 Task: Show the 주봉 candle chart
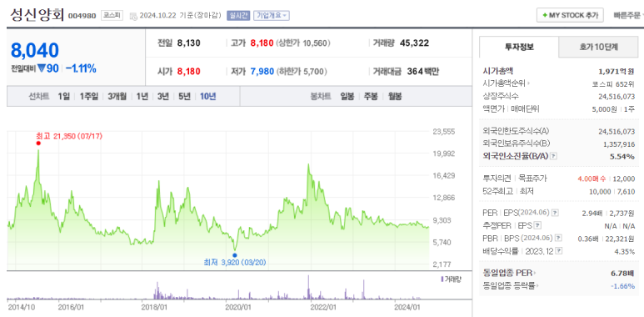click(371, 97)
